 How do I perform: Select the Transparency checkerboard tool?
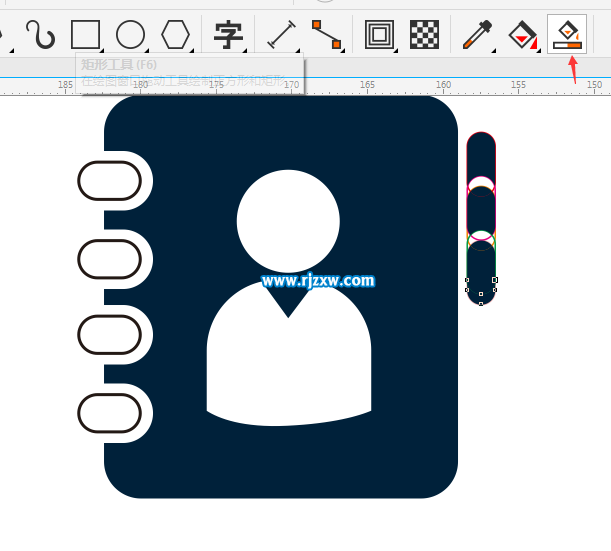click(425, 35)
